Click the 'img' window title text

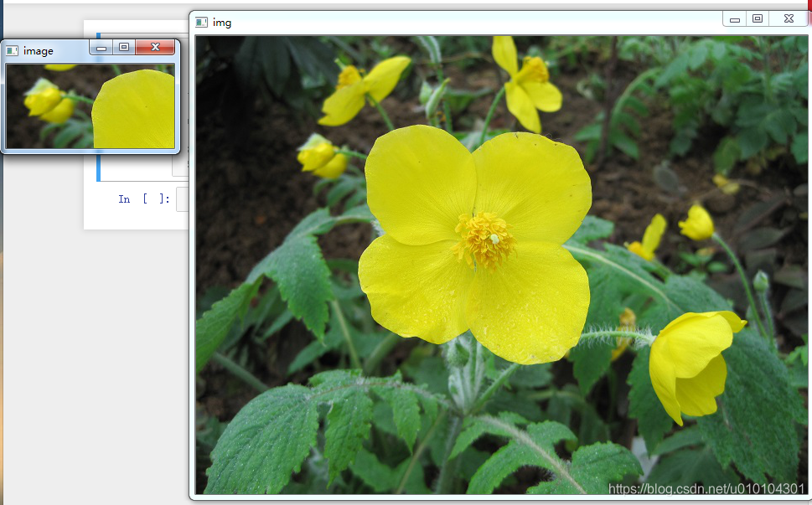[x=221, y=23]
